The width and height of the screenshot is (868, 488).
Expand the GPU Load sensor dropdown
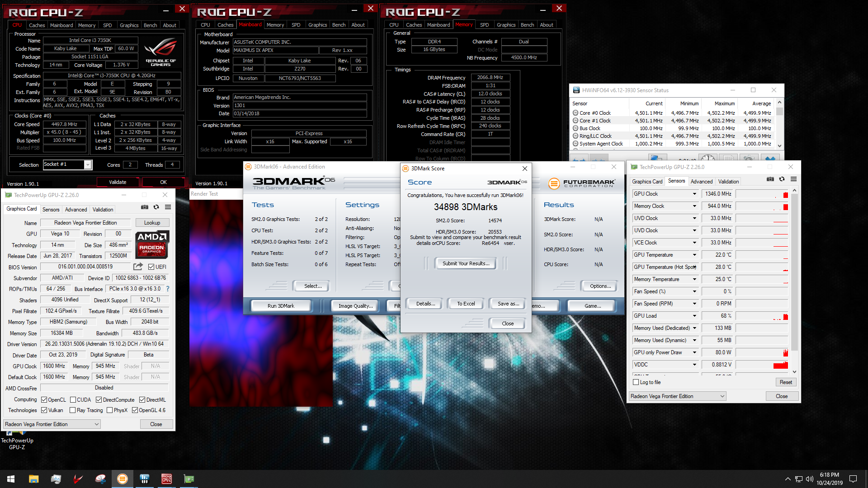pyautogui.click(x=694, y=316)
